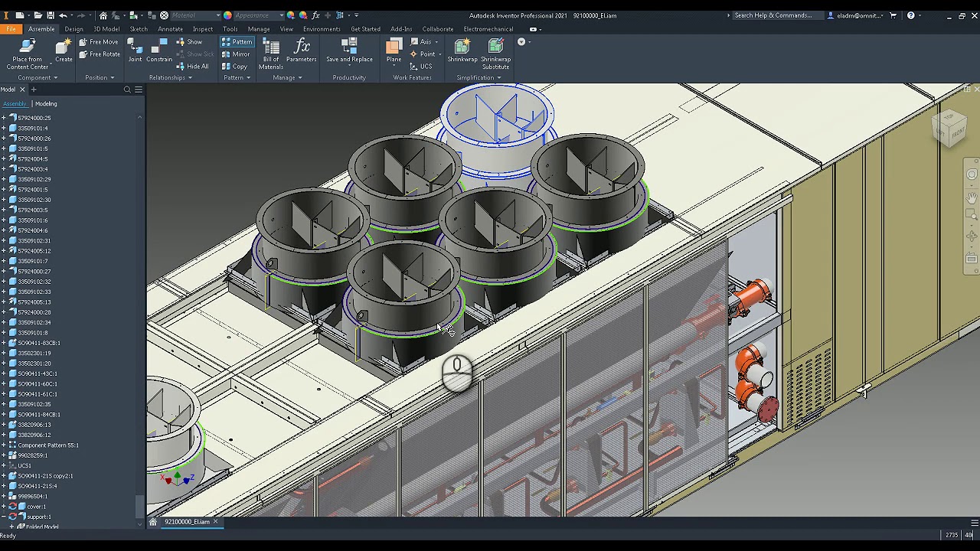Expand the 57924000:25 tree node
Viewport: 980px width, 551px height.
click(4, 118)
